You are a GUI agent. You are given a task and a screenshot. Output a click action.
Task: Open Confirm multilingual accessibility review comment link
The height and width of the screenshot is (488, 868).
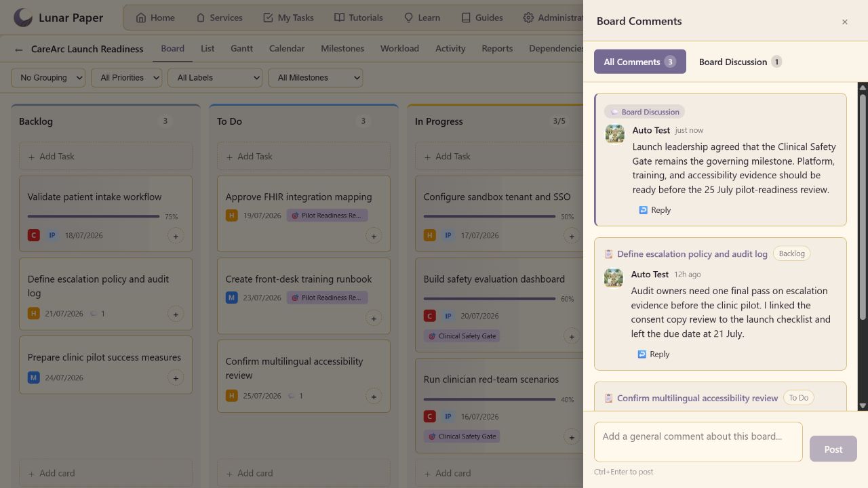point(697,398)
